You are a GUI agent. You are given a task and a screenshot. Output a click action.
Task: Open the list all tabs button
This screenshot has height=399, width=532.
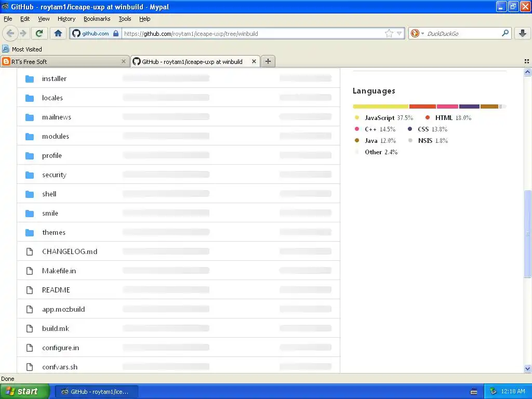pos(527,61)
